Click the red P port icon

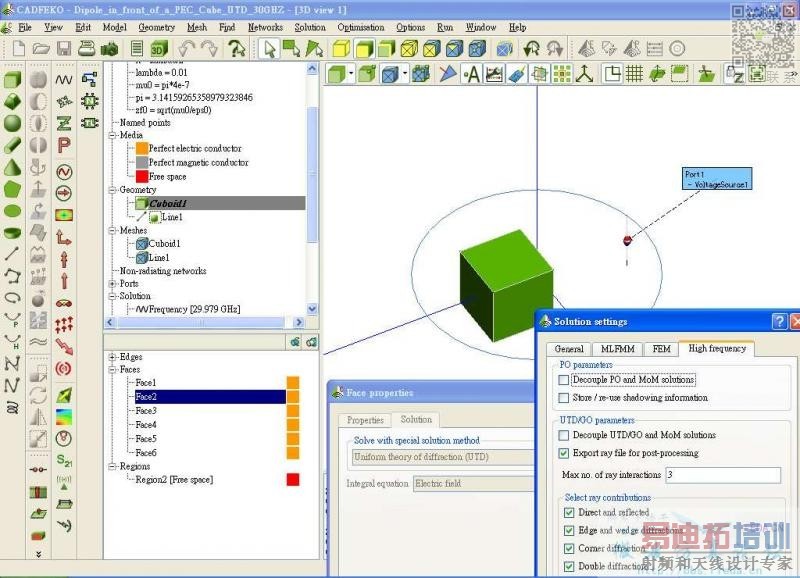[64, 145]
